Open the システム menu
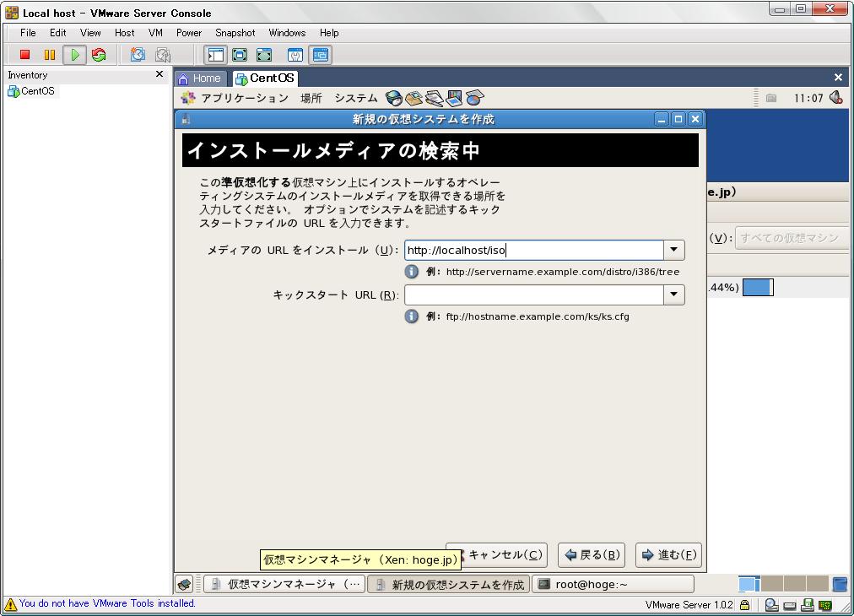The image size is (854, 616). click(x=355, y=98)
